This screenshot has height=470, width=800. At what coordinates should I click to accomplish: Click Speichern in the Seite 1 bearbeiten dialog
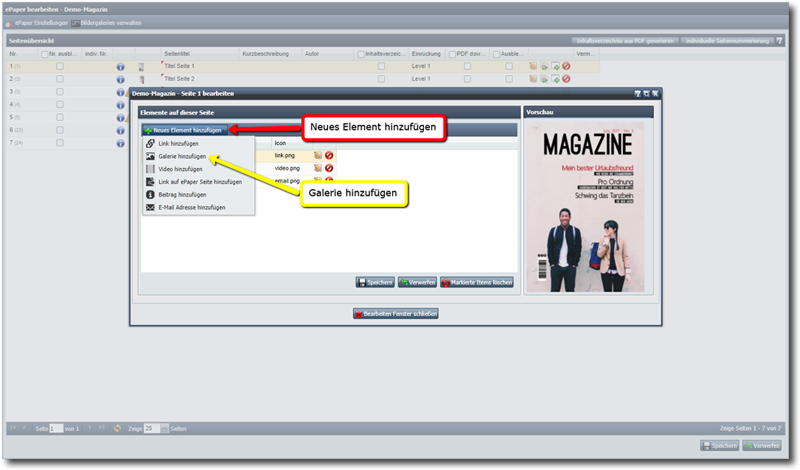pyautogui.click(x=375, y=282)
